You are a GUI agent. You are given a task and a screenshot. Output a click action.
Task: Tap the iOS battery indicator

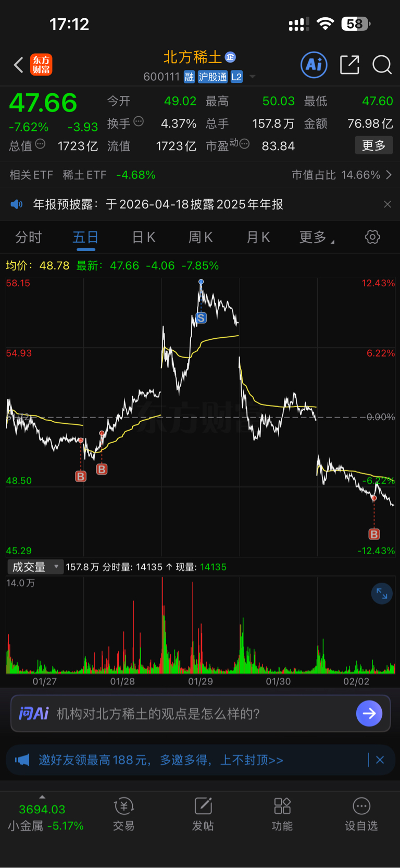pyautogui.click(x=356, y=23)
